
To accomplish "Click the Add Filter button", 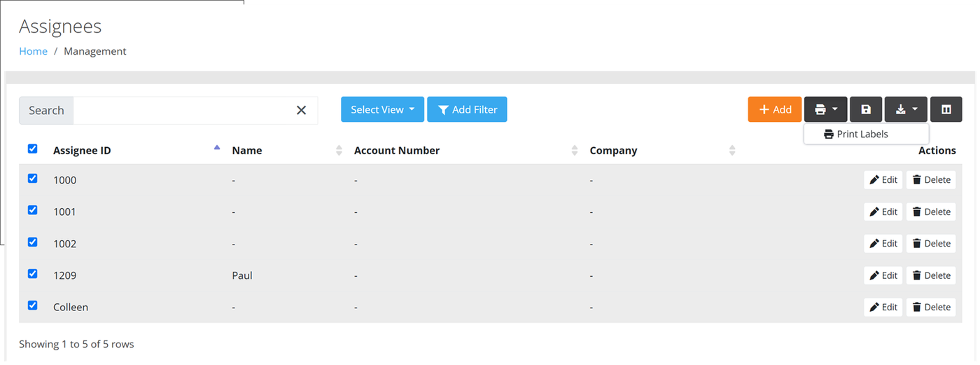I will (x=467, y=109).
